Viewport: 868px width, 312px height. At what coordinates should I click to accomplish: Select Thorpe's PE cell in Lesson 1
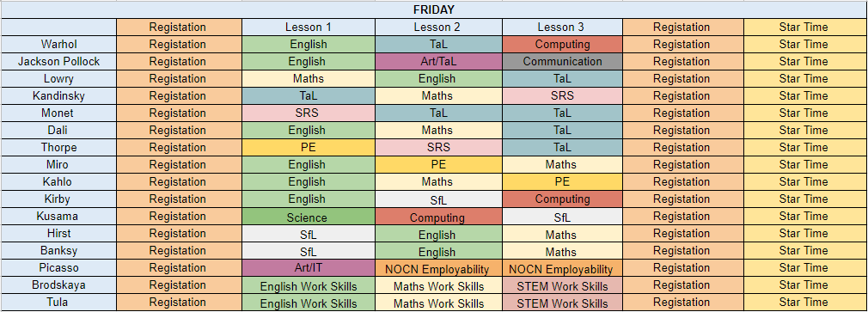coord(309,147)
